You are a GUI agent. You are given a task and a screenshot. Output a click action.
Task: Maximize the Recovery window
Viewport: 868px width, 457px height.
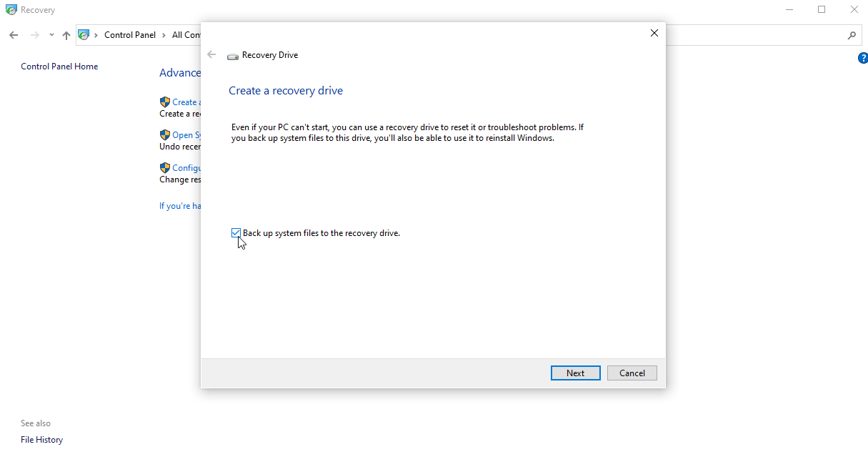[822, 10]
